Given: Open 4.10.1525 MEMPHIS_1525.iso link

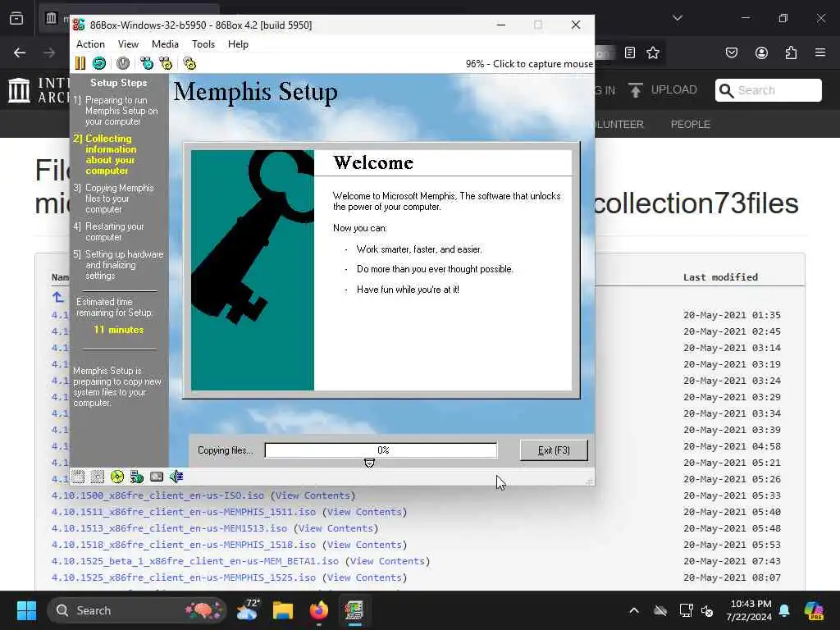Looking at the screenshot, I should click(x=183, y=577).
